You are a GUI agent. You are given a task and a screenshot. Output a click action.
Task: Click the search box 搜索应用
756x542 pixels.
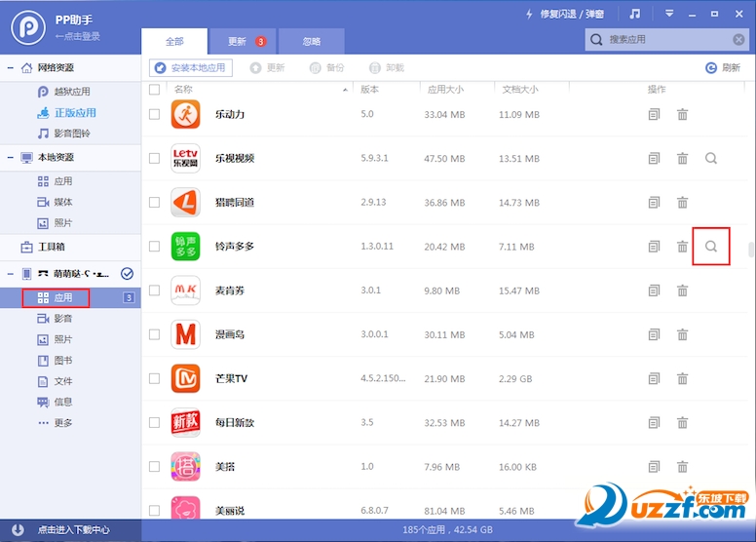pos(666,40)
